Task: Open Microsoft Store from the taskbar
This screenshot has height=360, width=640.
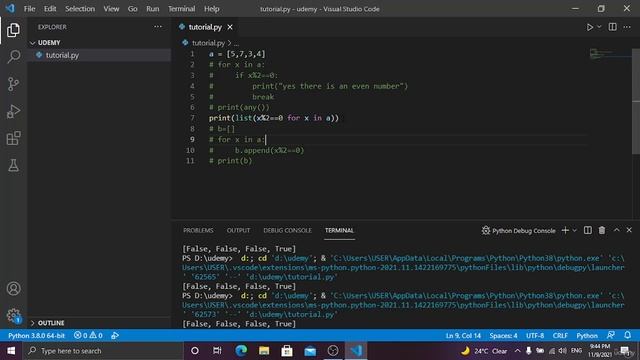Action: click(287, 351)
